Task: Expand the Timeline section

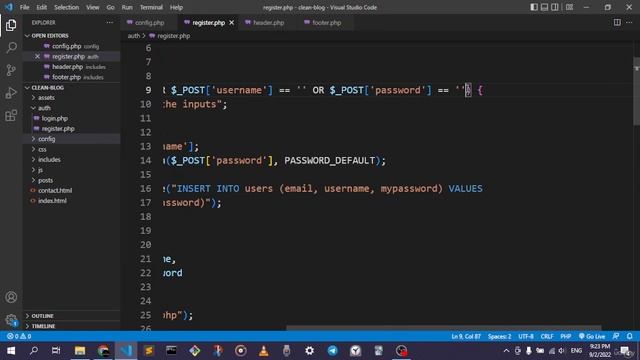Action: pyautogui.click(x=71, y=326)
